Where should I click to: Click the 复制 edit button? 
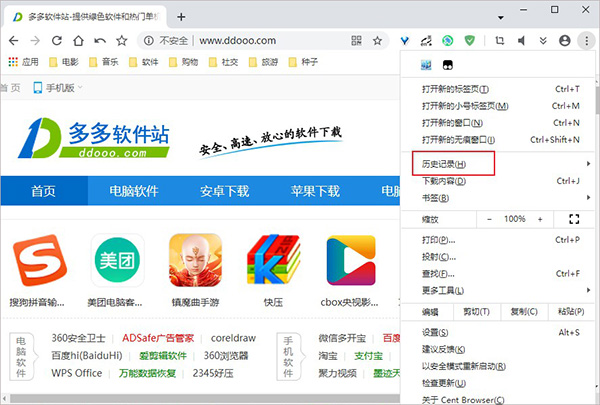(x=524, y=312)
